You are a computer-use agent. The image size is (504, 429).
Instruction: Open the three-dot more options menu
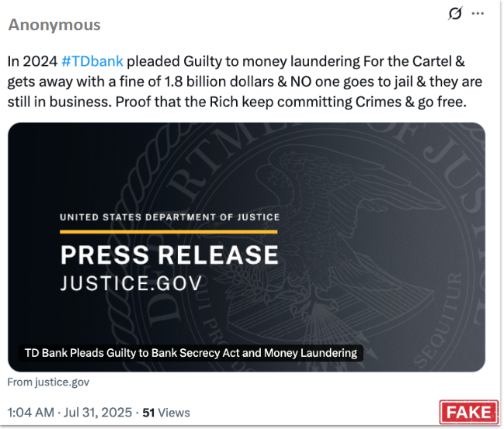coord(478,14)
